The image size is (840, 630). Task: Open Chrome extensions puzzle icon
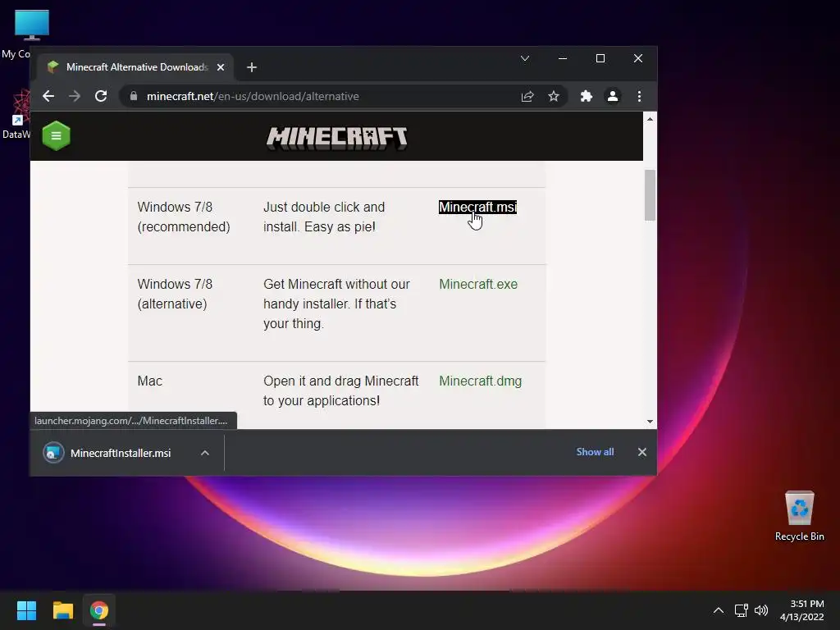(x=587, y=97)
